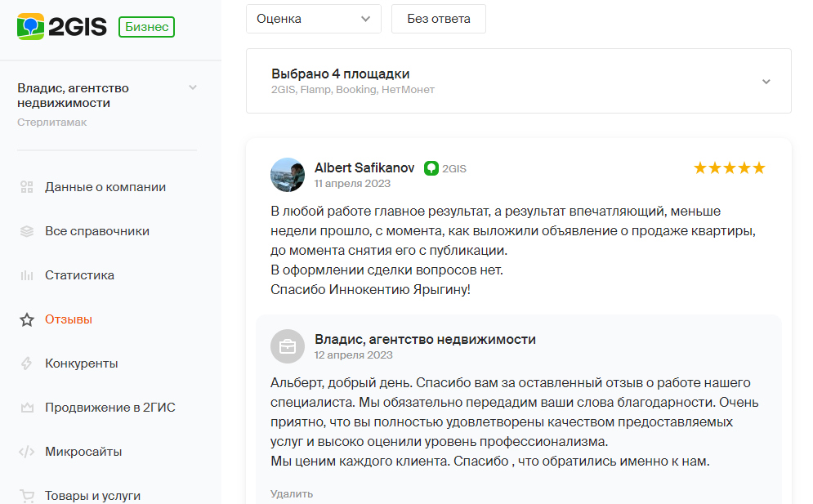The image size is (813, 504).
Task: Click Удалить to delete the reply
Action: click(x=292, y=493)
